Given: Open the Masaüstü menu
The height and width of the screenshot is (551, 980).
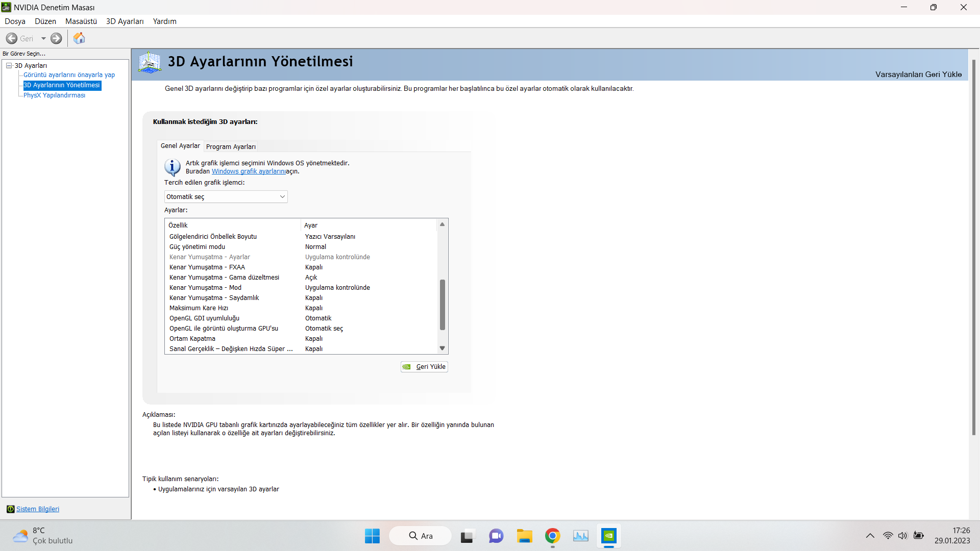Looking at the screenshot, I should click(x=81, y=21).
